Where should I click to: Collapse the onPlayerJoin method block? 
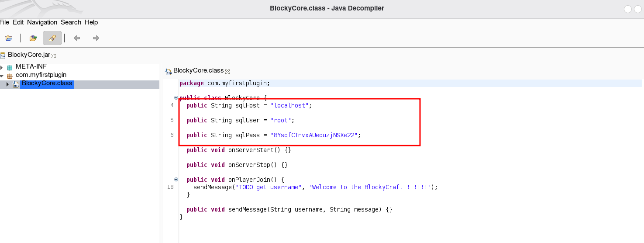coord(176,179)
